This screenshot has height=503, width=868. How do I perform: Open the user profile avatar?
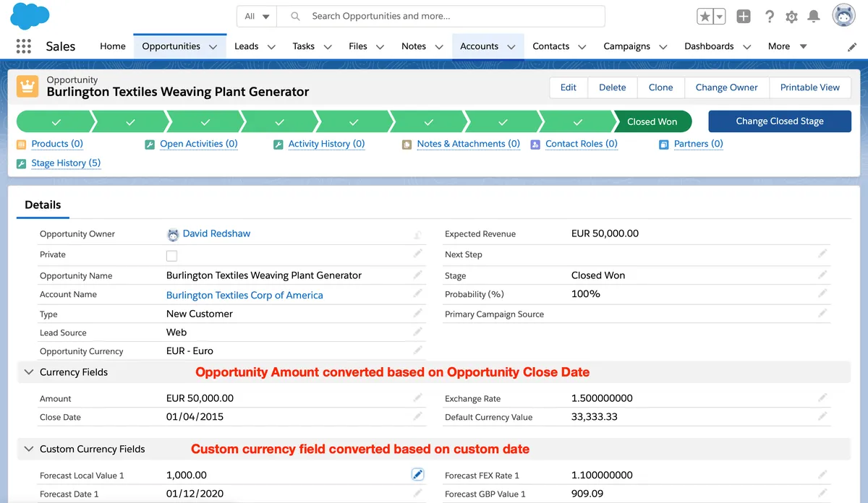844,15
